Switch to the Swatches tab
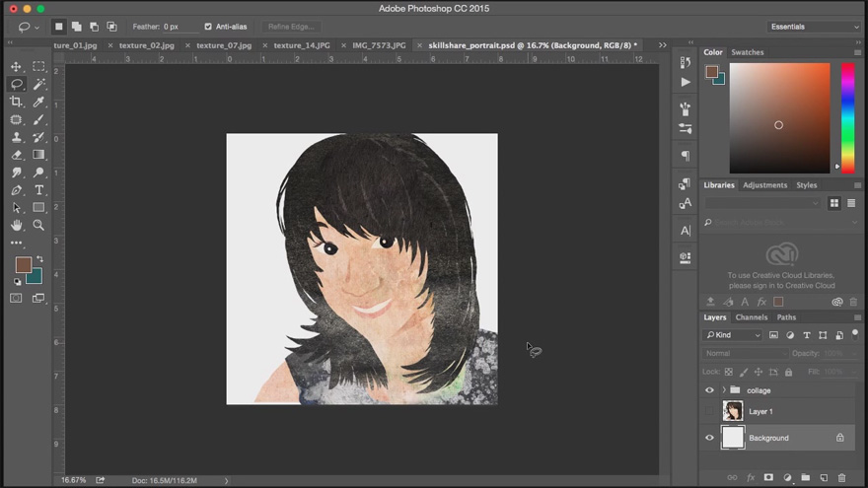This screenshot has width=868, height=488. coord(748,52)
